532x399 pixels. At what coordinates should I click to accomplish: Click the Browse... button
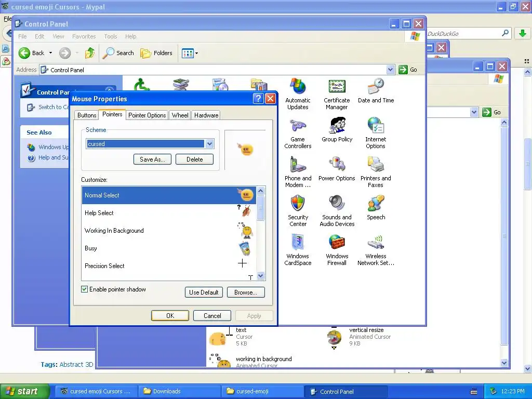tap(246, 292)
